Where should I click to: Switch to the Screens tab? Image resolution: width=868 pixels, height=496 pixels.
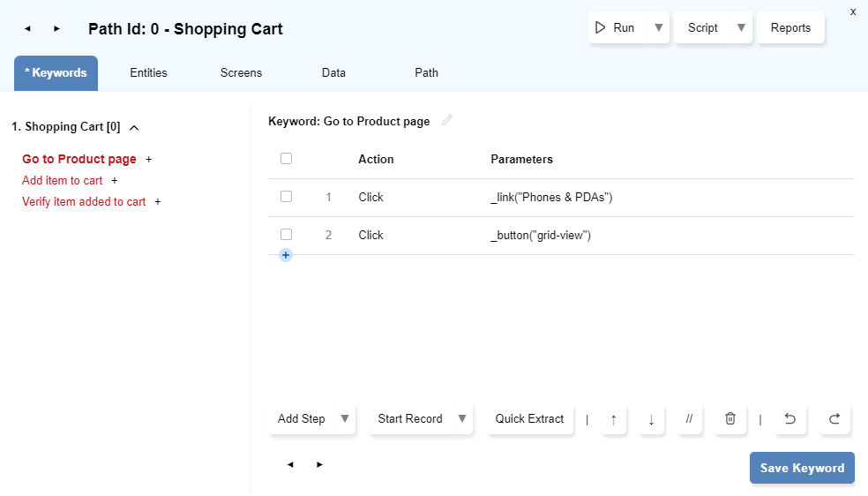pos(241,73)
